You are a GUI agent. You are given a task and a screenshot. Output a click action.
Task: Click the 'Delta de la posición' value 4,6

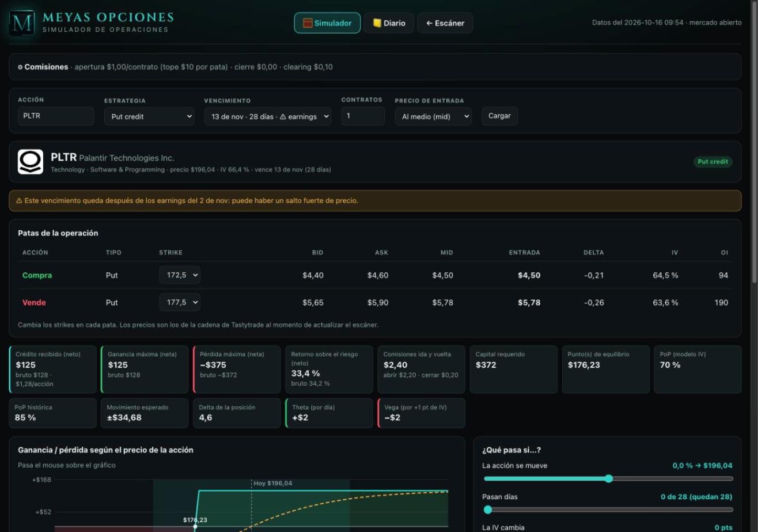coord(206,417)
